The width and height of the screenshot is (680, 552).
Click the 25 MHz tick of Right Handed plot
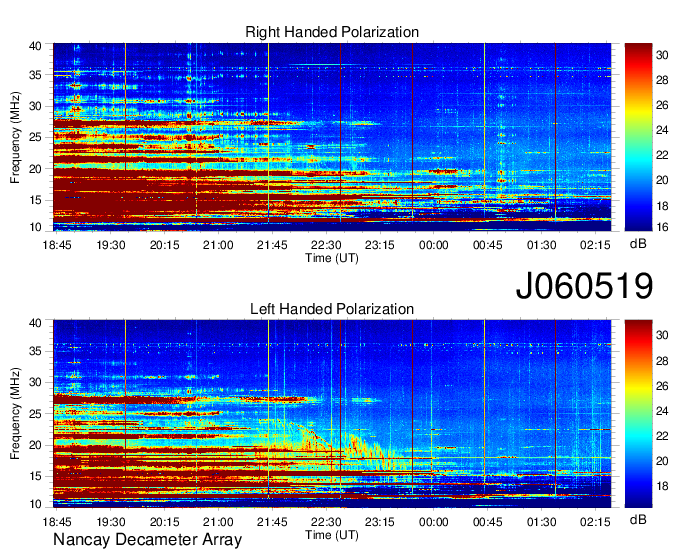(35, 137)
